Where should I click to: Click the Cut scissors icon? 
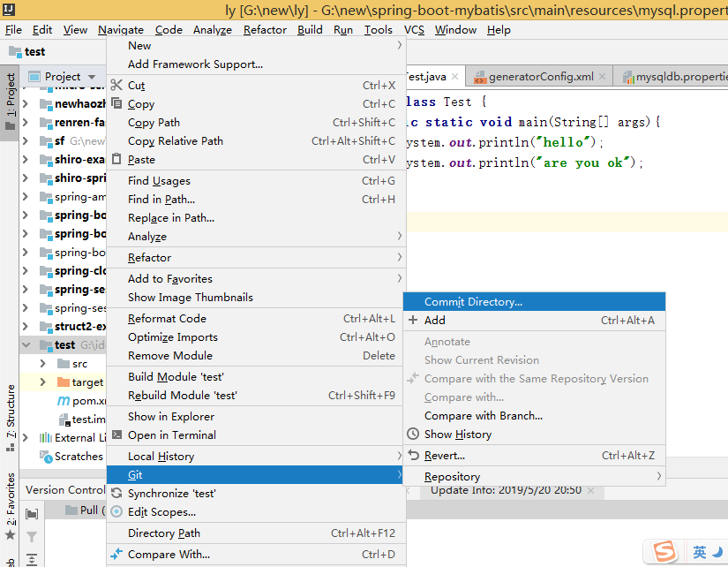(x=116, y=85)
